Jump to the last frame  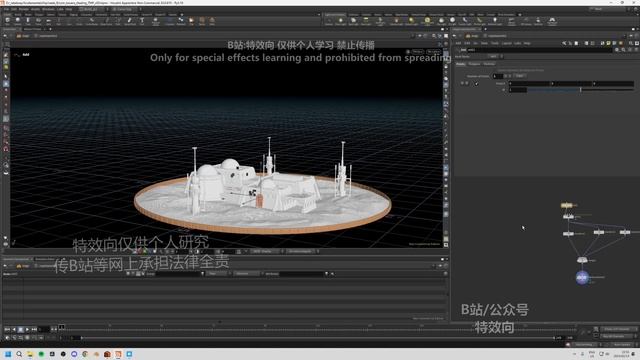pos(34,329)
